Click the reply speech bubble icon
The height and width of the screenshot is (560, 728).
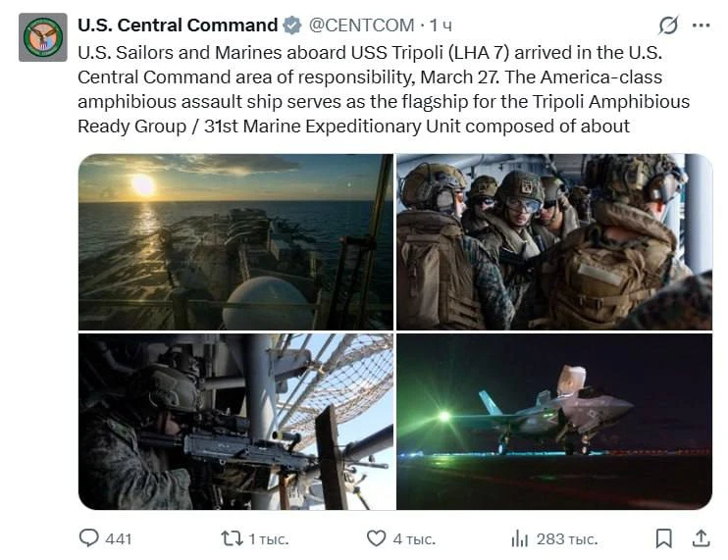[89, 537]
